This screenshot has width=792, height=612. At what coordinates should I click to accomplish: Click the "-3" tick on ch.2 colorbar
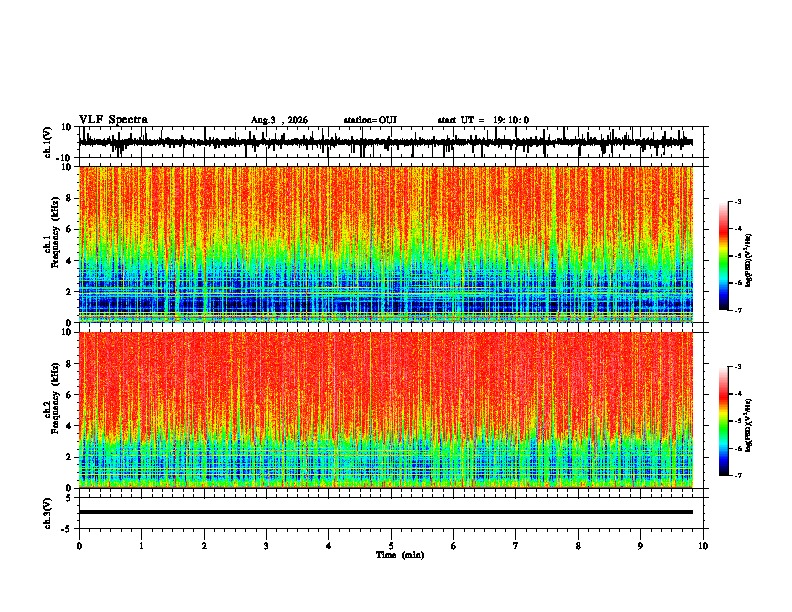pos(737,367)
